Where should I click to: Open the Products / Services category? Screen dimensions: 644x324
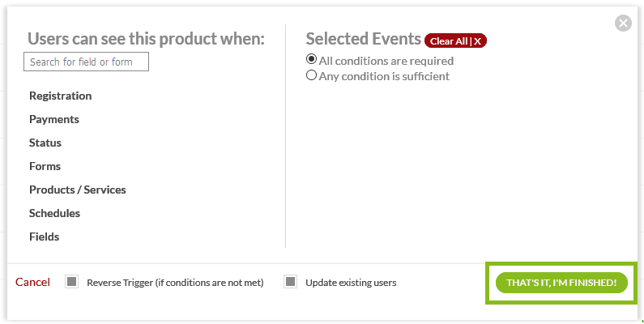[78, 190]
